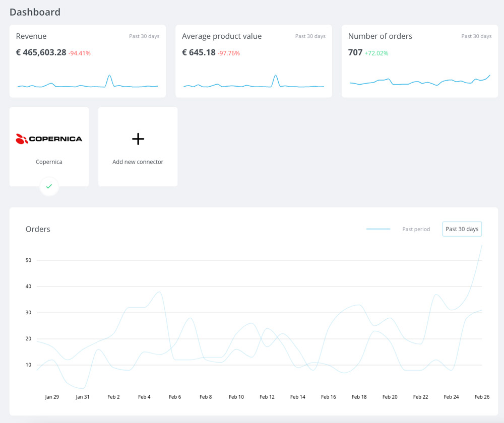Click the 20 y-axis label
Image resolution: width=504 pixels, height=423 pixels.
pos(28,339)
